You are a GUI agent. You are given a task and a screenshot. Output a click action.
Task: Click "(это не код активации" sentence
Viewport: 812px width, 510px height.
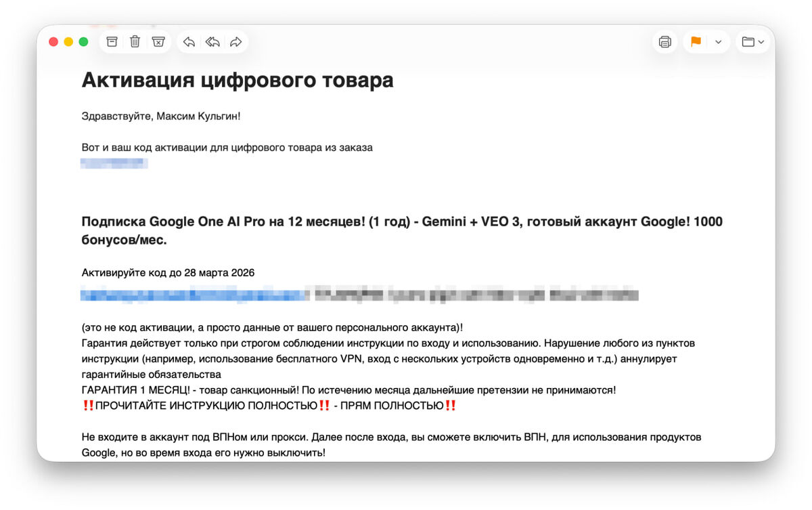(272, 328)
